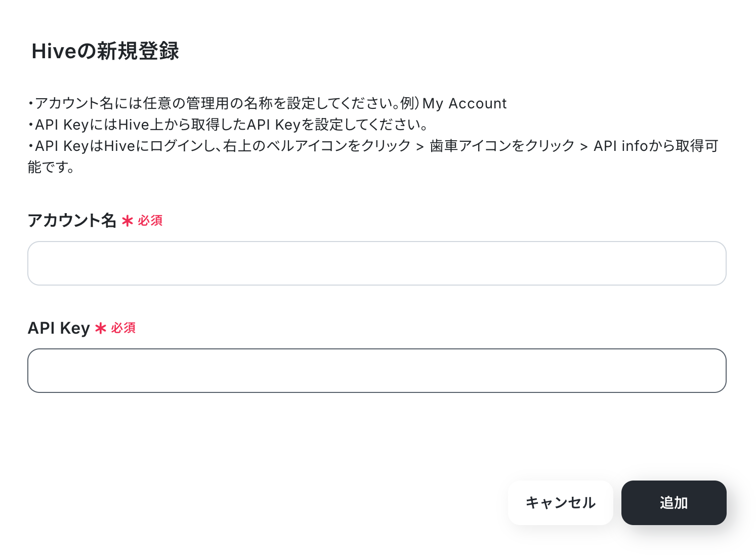Click the first '>' separator in the instructions

tap(419, 147)
